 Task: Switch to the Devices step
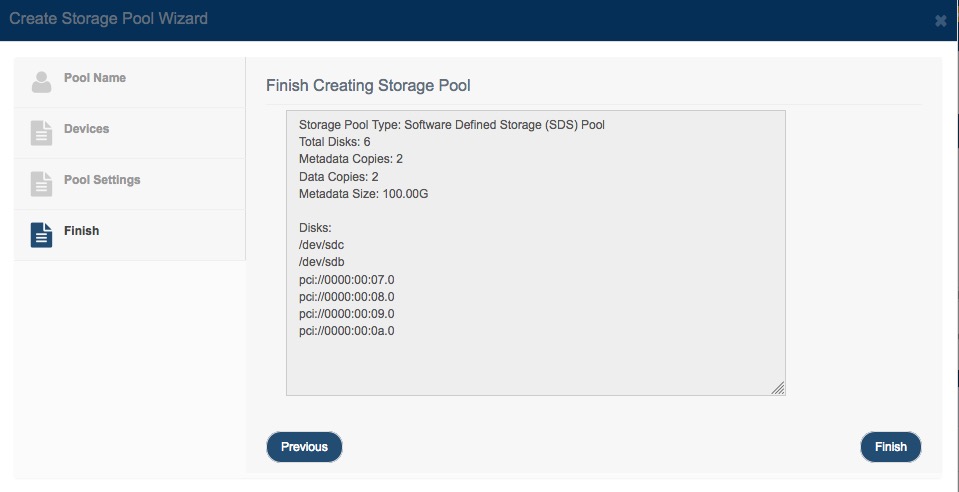(86, 129)
